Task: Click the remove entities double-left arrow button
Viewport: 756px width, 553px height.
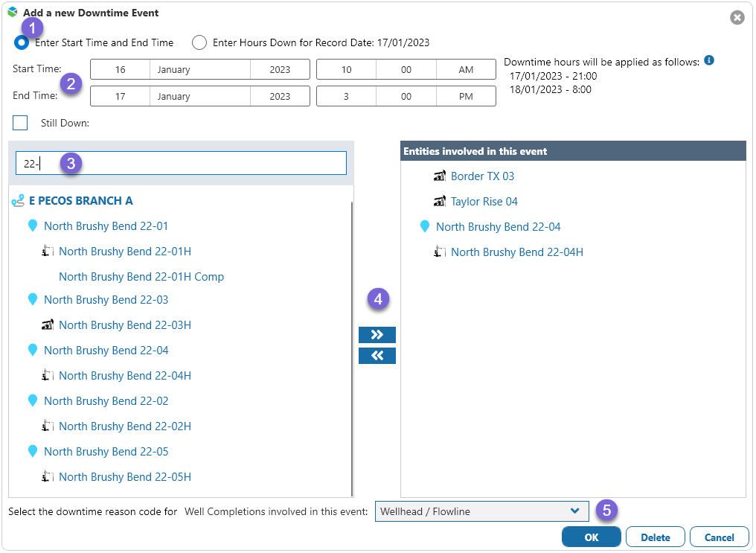Action: point(377,356)
